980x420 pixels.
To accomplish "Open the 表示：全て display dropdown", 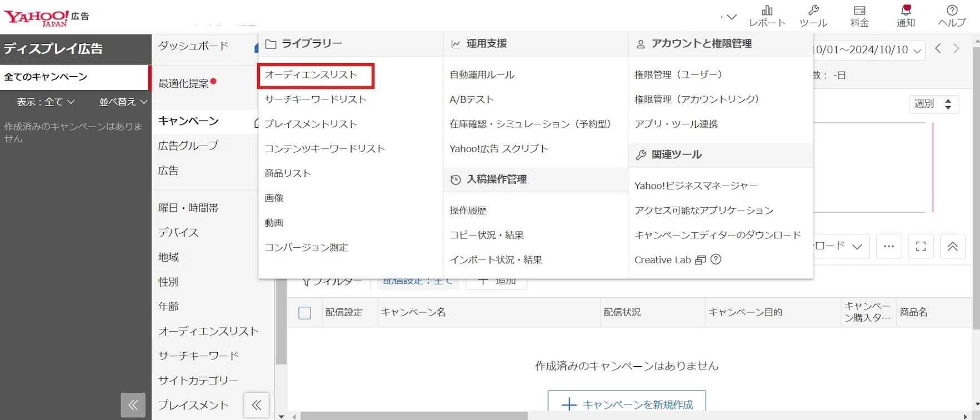I will (x=46, y=102).
